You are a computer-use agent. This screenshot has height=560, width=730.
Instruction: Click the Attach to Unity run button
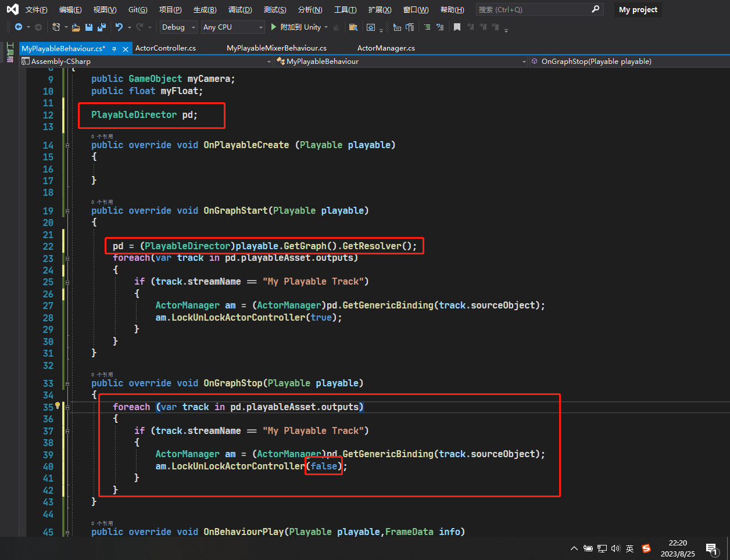click(x=296, y=27)
